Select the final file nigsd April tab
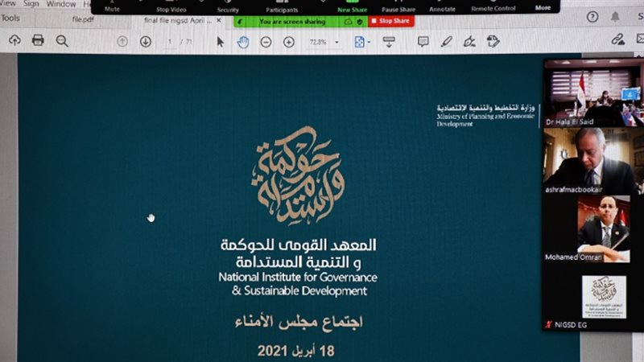This screenshot has height=362, width=644. 178,20
